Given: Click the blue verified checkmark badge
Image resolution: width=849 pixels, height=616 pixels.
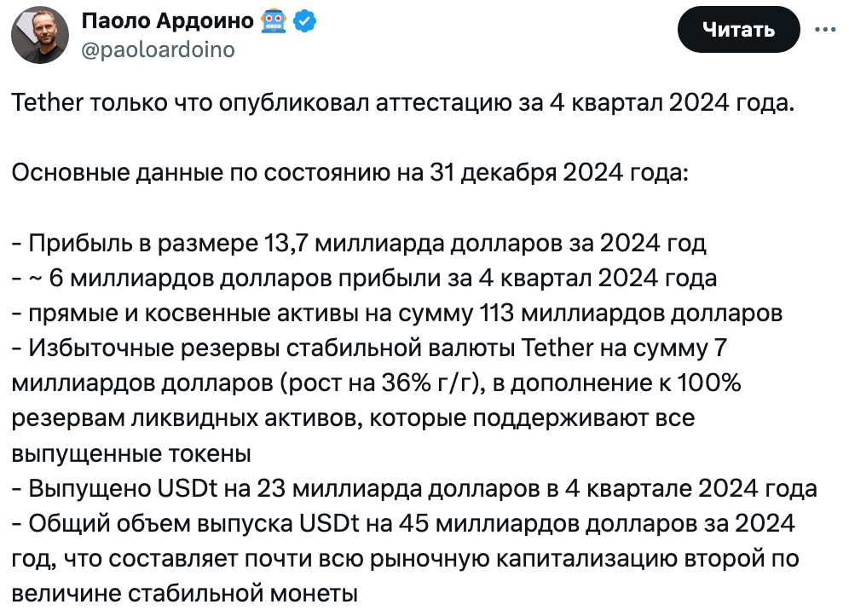Looking at the screenshot, I should coord(304,21).
